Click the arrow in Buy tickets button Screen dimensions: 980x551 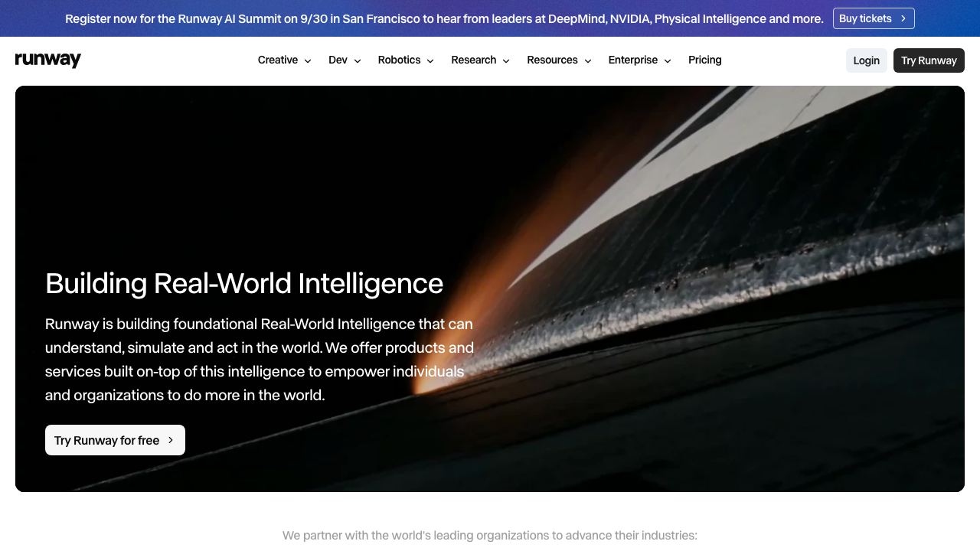903,18
